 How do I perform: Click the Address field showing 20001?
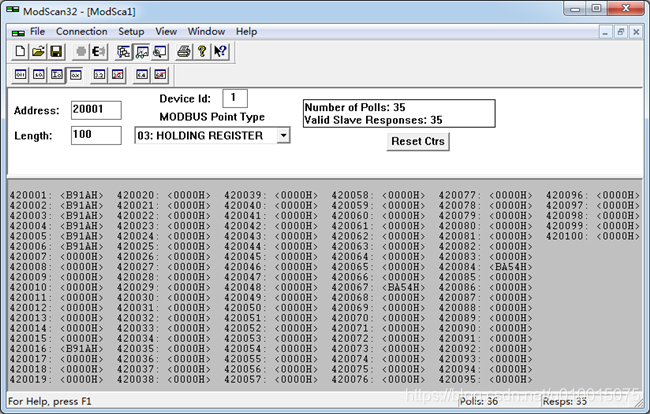pyautogui.click(x=96, y=110)
